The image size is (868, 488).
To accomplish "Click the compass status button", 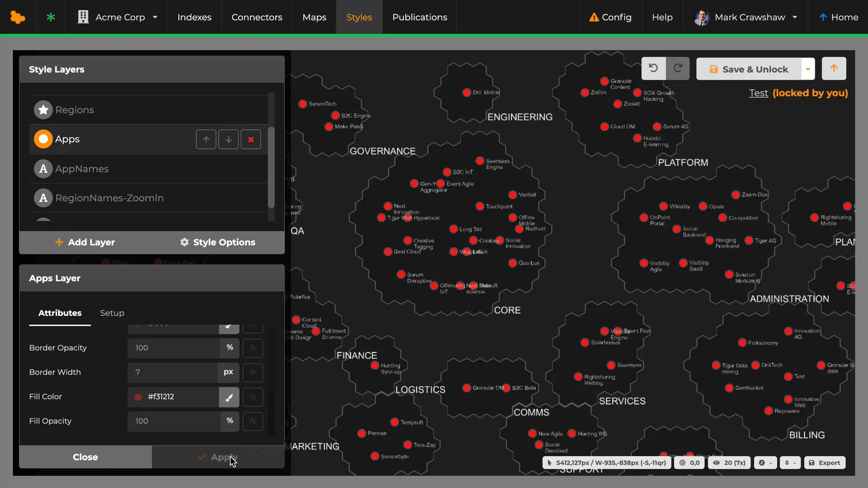I will [x=765, y=463].
